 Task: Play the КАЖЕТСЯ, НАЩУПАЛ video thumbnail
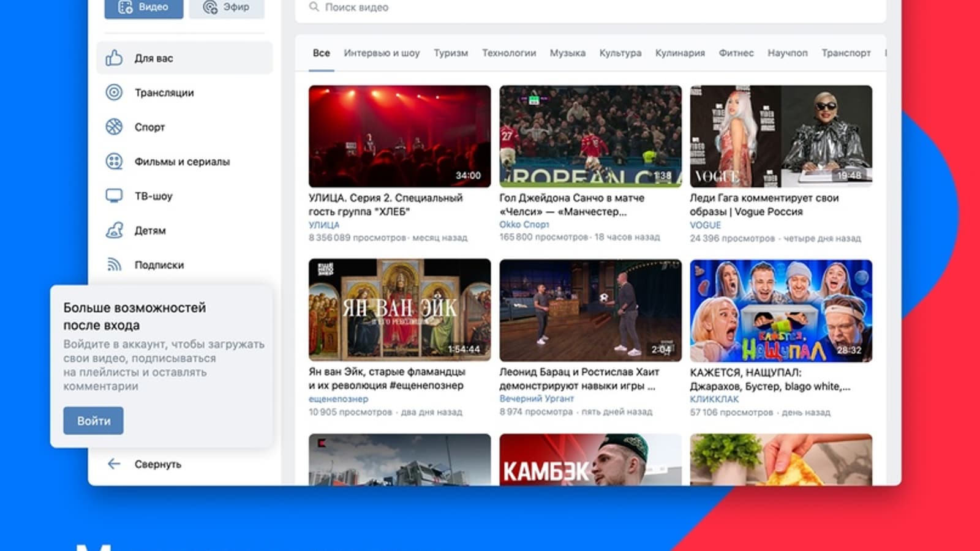(781, 310)
